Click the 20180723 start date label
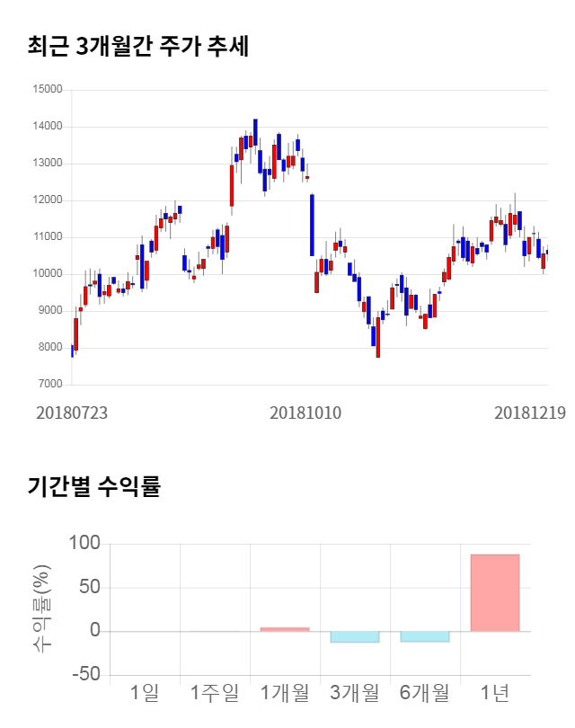 point(71,413)
